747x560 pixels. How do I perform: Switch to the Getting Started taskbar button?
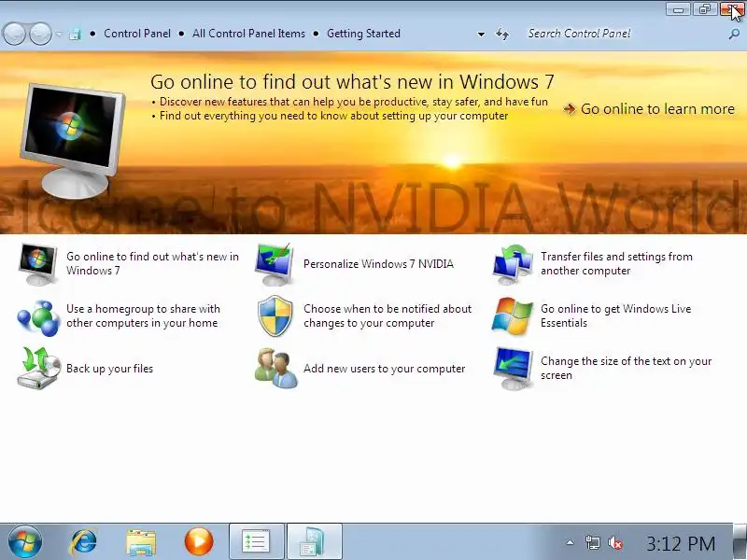click(315, 541)
